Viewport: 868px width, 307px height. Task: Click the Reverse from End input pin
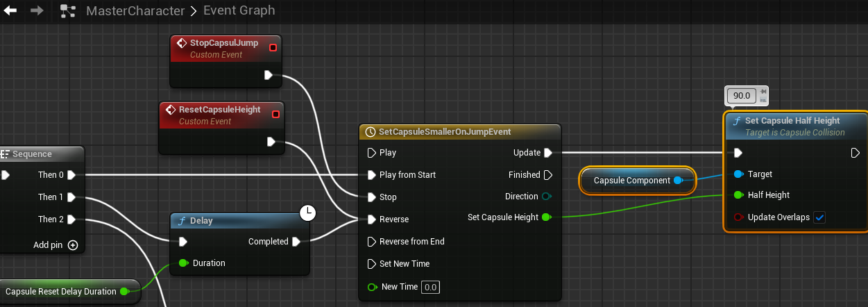click(371, 242)
